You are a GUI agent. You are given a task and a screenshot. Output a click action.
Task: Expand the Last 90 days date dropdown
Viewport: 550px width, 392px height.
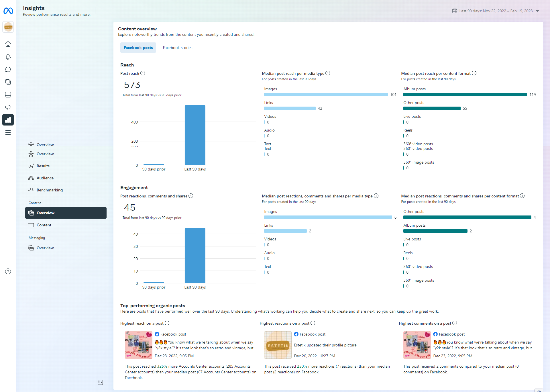496,11
